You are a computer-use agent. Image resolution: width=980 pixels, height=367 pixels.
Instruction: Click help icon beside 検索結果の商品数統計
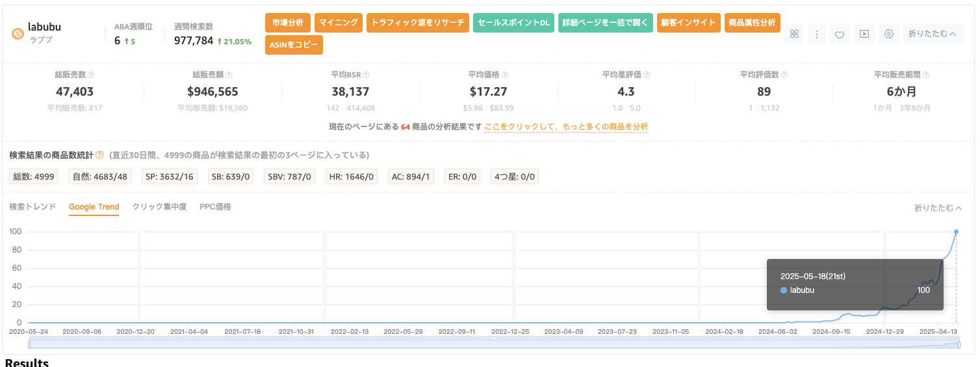coord(99,155)
